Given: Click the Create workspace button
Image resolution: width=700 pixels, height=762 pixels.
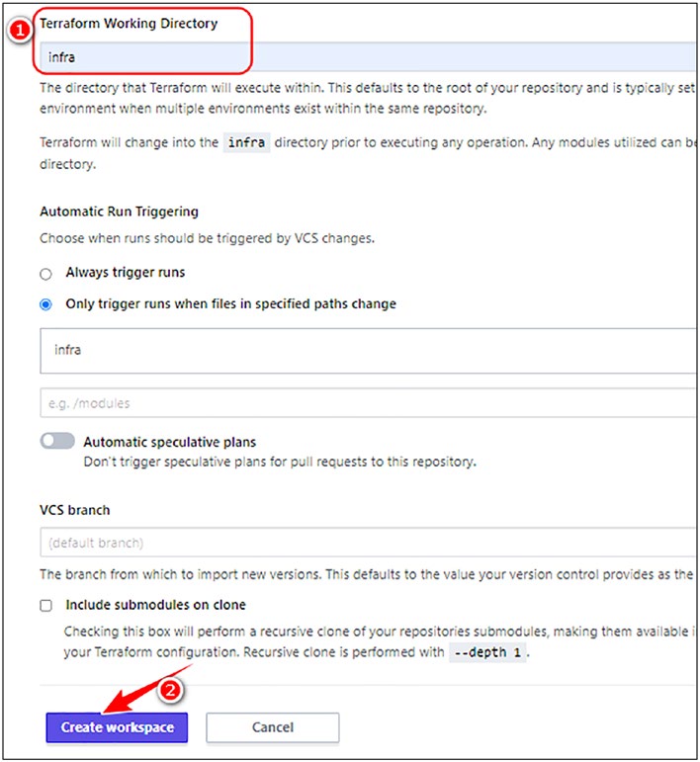Looking at the screenshot, I should (117, 727).
